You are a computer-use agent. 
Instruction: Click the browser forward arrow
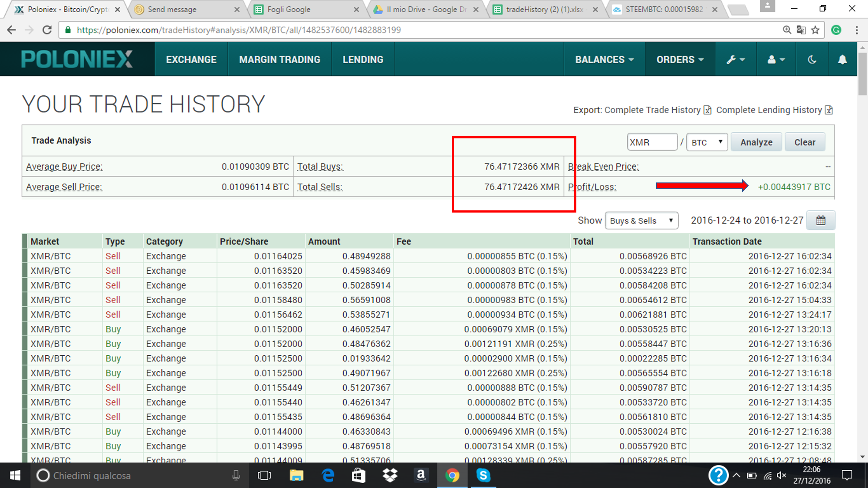pos(29,30)
